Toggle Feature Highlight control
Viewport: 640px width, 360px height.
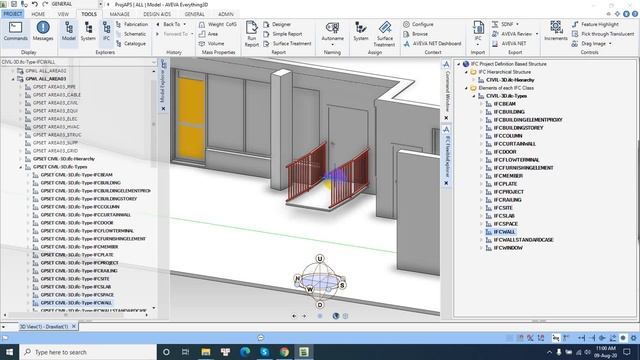point(595,24)
